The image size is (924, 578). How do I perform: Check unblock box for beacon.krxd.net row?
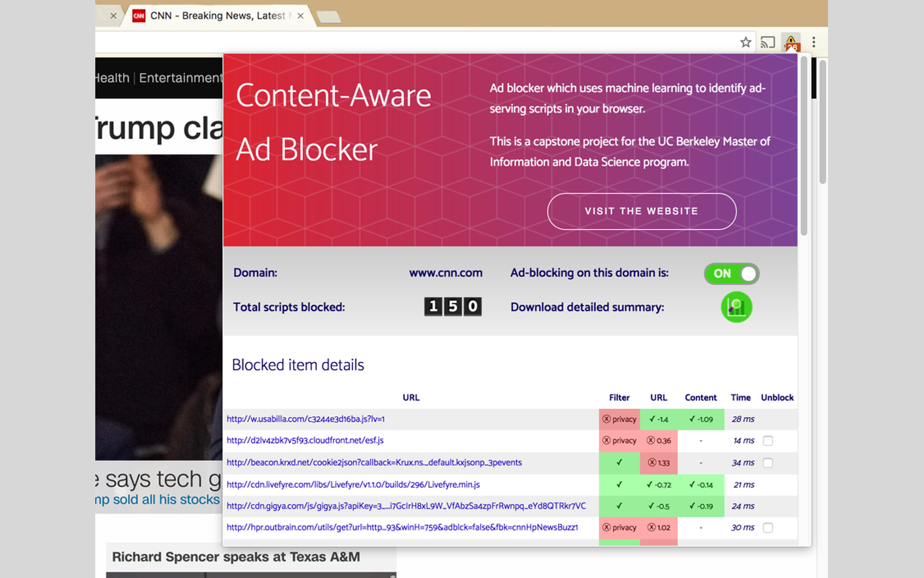pyautogui.click(x=768, y=462)
